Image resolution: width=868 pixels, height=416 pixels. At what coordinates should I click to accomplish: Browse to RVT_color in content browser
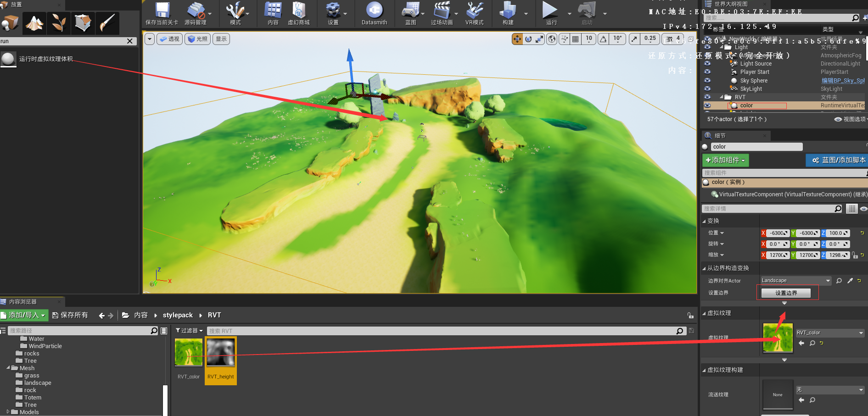pos(812,343)
